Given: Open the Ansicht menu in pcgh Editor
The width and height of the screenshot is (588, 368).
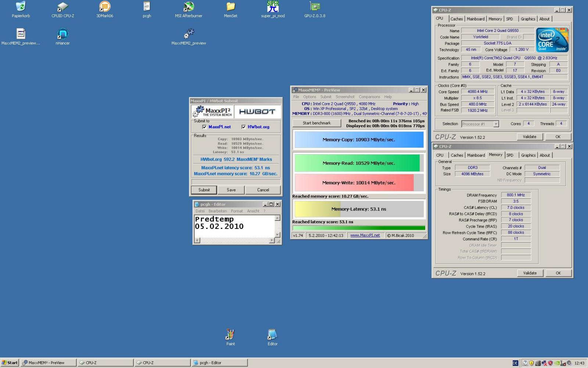Looking at the screenshot, I should pyautogui.click(x=253, y=211).
